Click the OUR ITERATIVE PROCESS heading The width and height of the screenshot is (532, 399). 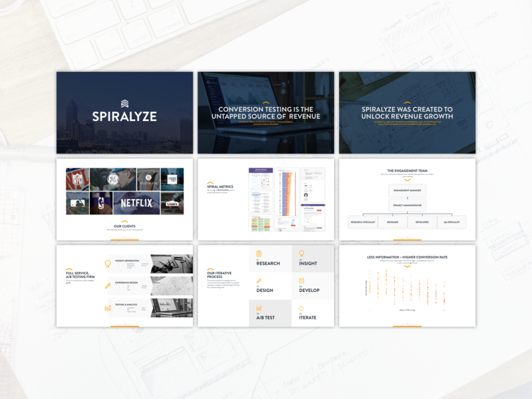click(x=219, y=275)
